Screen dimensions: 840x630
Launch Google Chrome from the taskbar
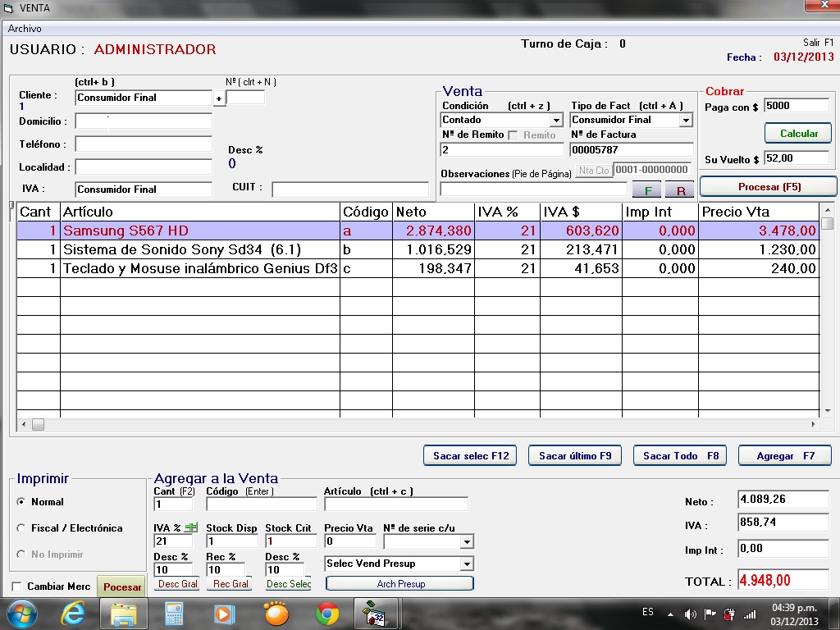coord(326,614)
